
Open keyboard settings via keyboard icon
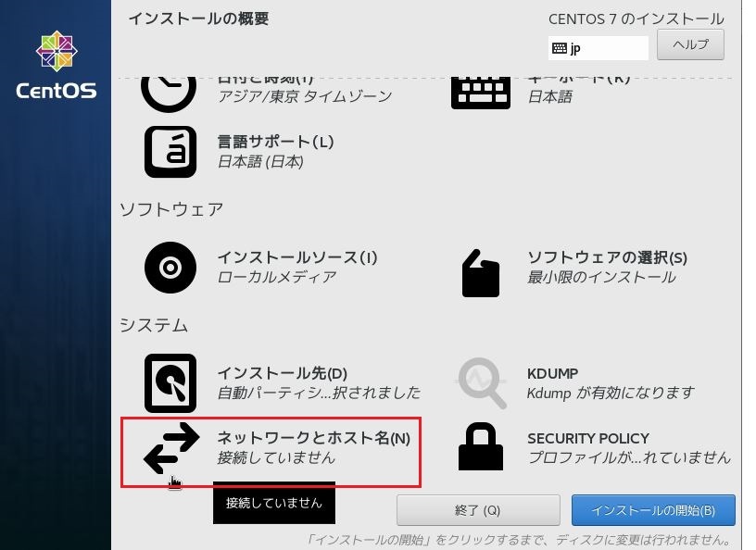[x=481, y=93]
